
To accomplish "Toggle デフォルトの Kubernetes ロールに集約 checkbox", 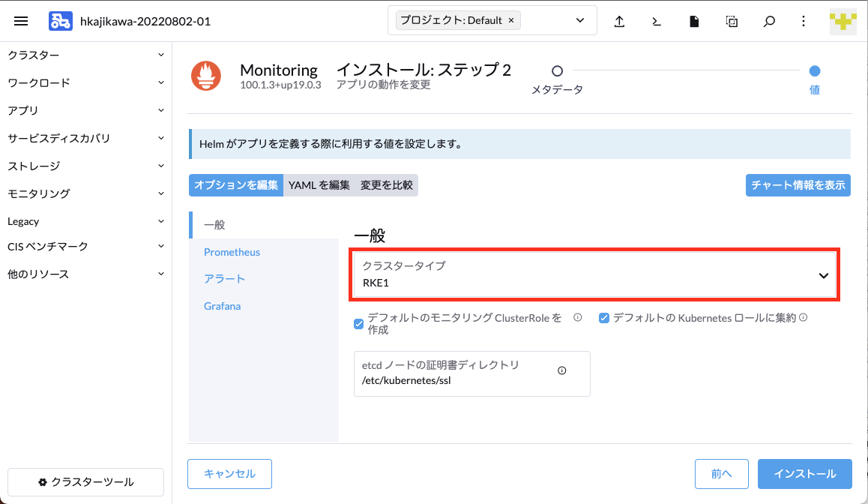I will pos(604,318).
